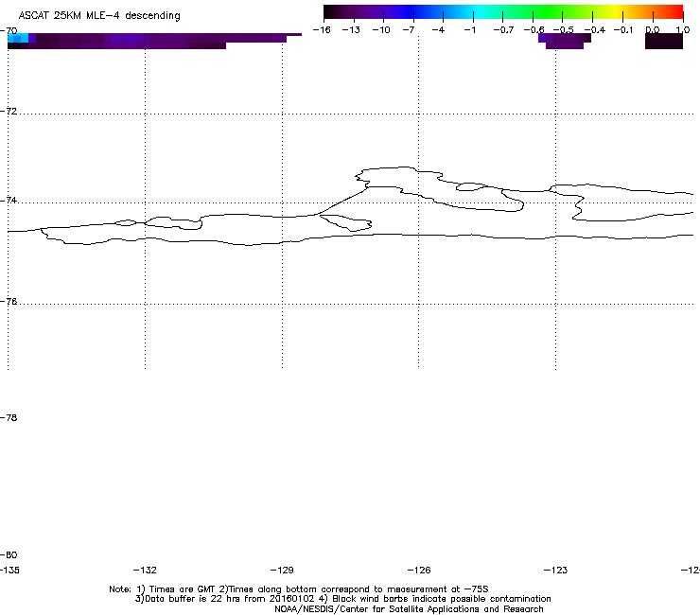Click the dark data patch below 1.0 label
700x615 pixels.
click(x=664, y=41)
